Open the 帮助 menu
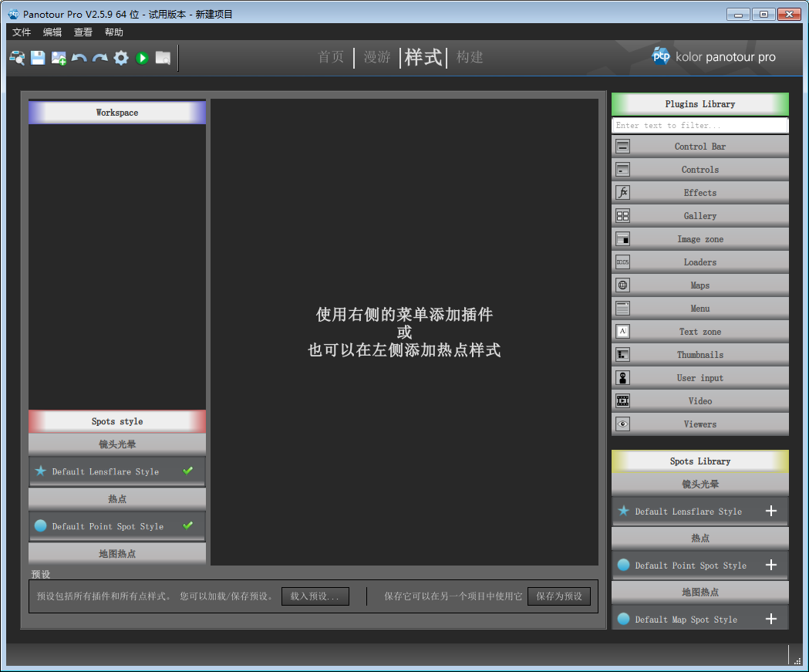 (114, 32)
